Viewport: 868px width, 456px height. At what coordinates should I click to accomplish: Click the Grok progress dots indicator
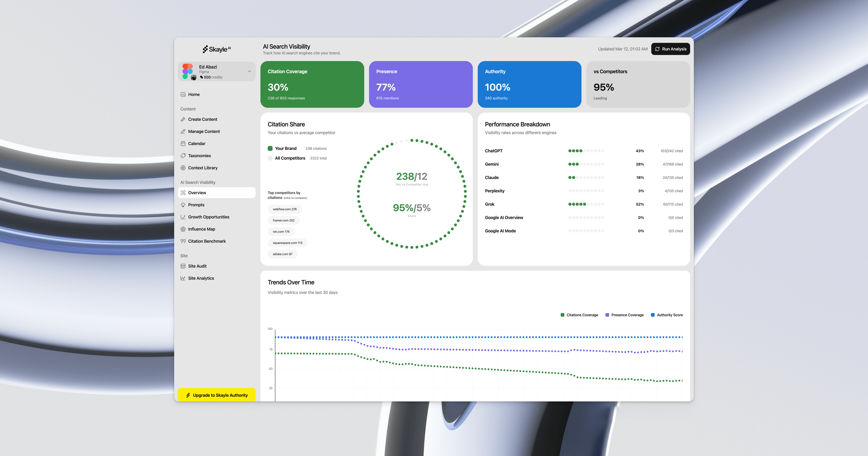click(586, 204)
